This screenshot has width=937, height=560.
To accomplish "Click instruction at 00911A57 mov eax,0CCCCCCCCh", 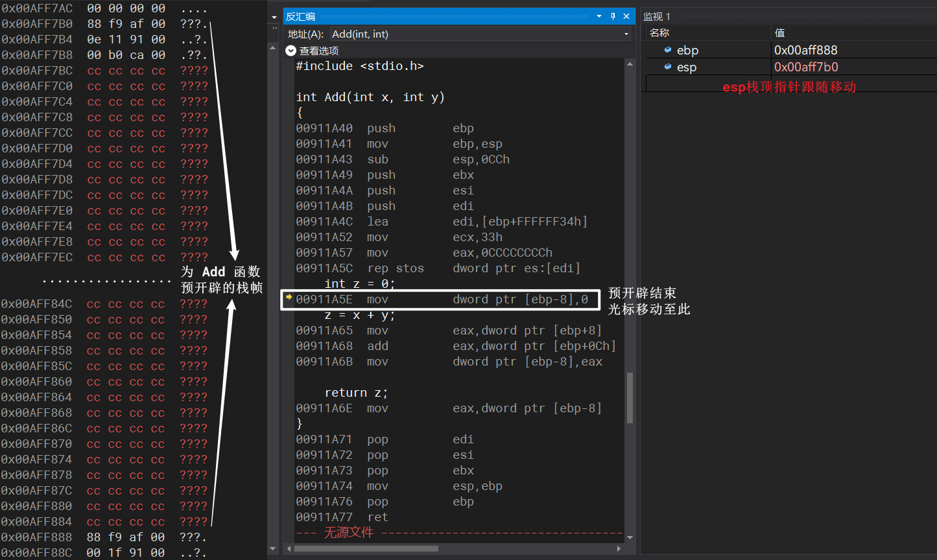I will click(x=424, y=253).
